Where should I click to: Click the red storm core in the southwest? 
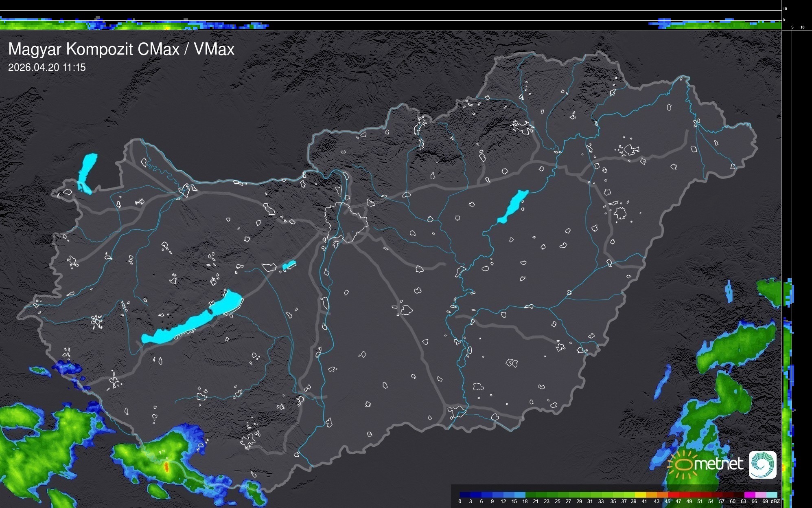coord(166,466)
